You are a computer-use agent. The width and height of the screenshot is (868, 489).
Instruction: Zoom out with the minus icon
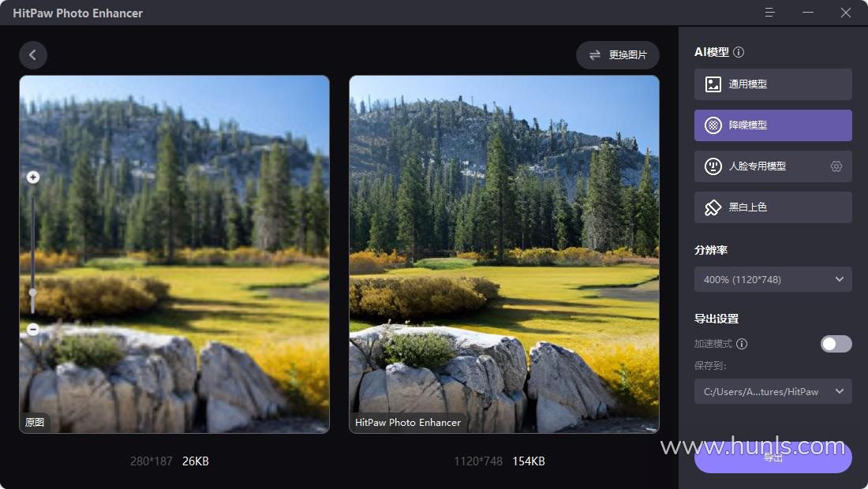click(x=32, y=329)
